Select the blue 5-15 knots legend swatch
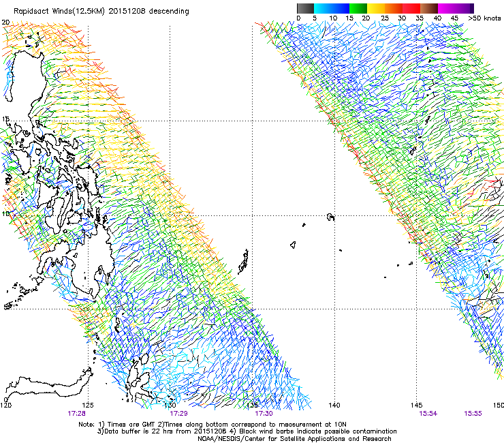Screen dimensions: 504x443 click(x=332, y=8)
